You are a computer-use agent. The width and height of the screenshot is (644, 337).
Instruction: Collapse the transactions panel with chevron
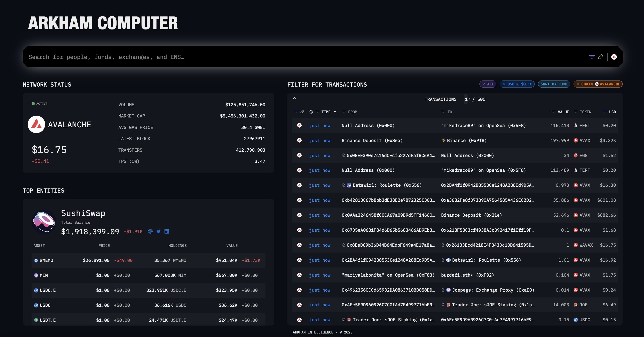(x=294, y=99)
